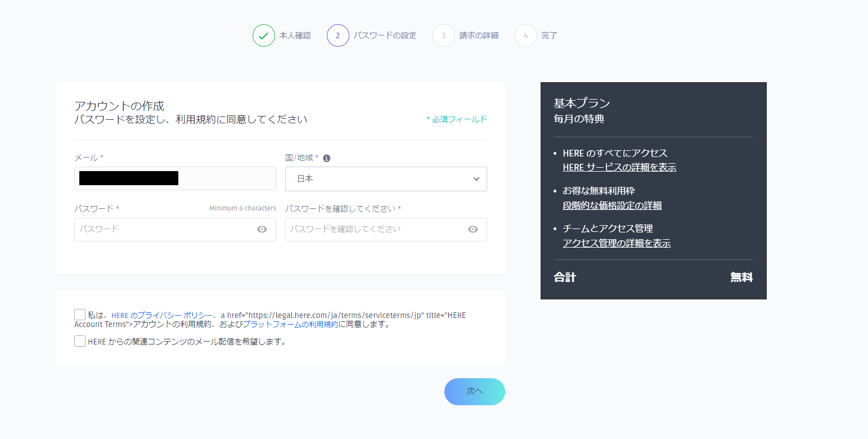Open the info tooltip next to 国/地域

tap(326, 158)
